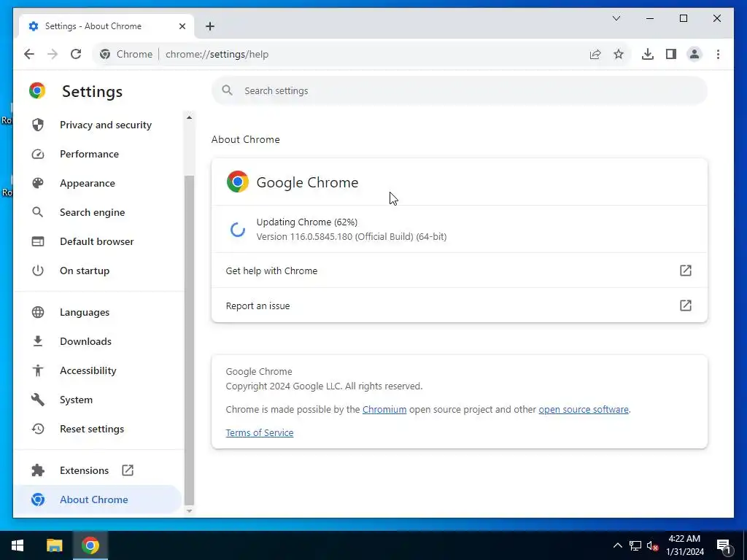Focus the Search settings field

[x=460, y=90]
